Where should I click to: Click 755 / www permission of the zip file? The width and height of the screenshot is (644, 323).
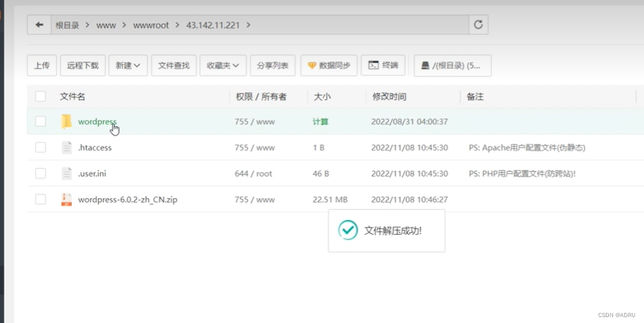pos(255,199)
